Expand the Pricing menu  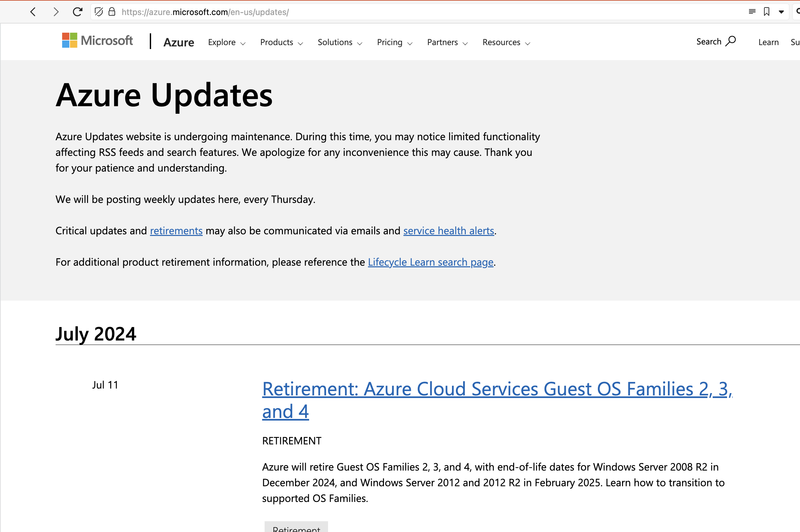click(x=394, y=42)
